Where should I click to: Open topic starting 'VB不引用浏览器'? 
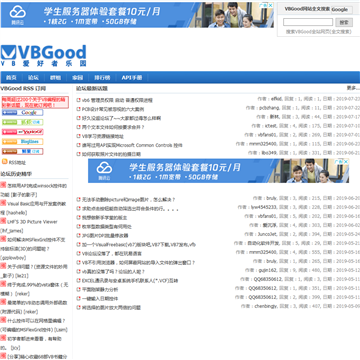pos(139,262)
